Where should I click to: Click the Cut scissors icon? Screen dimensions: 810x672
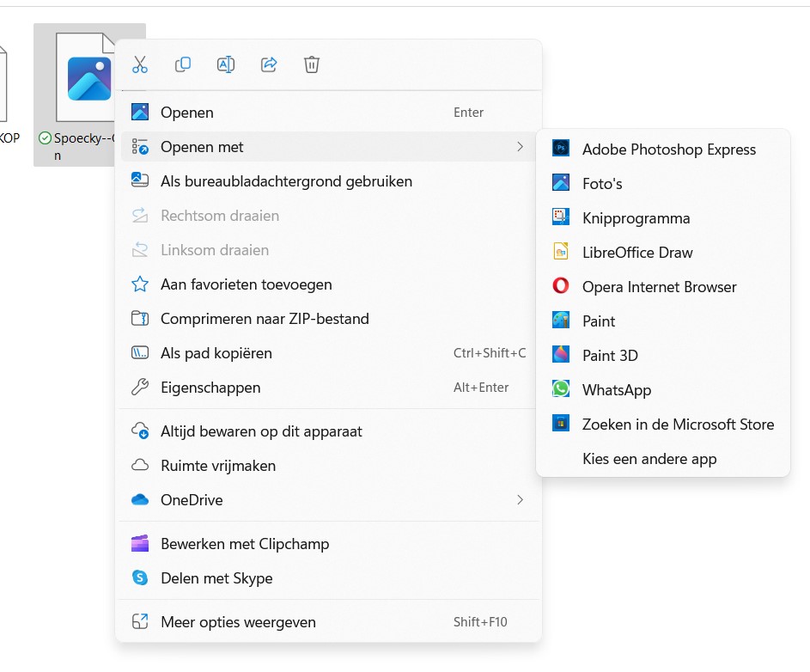140,64
